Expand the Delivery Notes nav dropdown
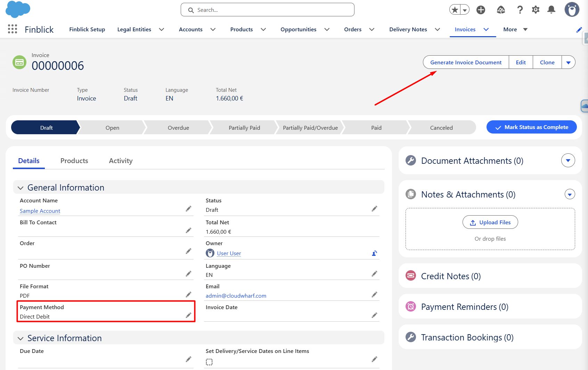Image resolution: width=588 pixels, height=370 pixels. (438, 30)
